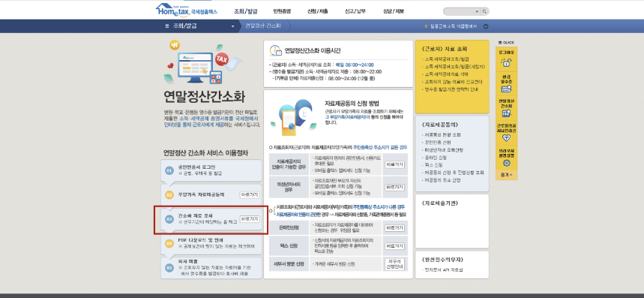The width and height of the screenshot is (644, 298).
Task: Click the 연말정산간소화 이용시간 heading
Action: tap(313, 50)
